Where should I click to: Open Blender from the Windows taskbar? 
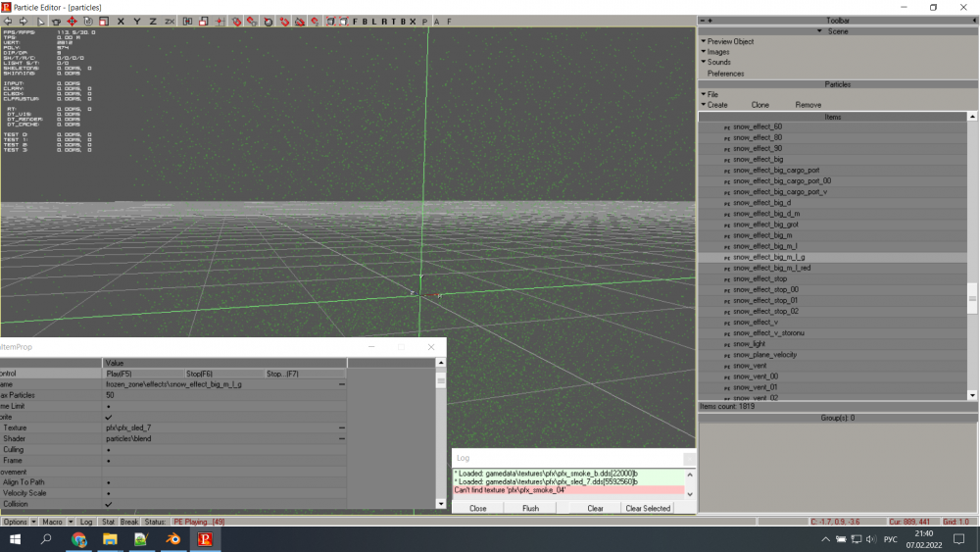coord(171,539)
